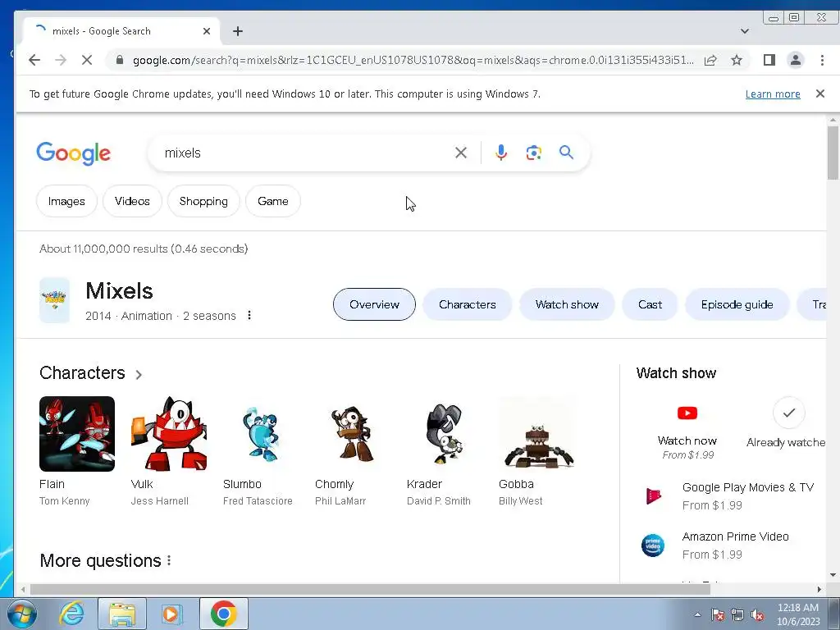Share this page via the share icon
This screenshot has height=630, width=840.
pyautogui.click(x=710, y=60)
